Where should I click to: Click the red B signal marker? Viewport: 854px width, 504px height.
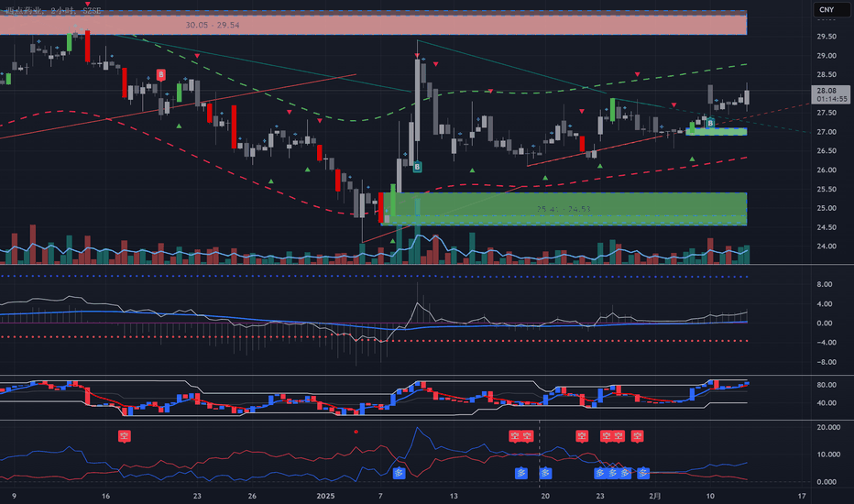161,74
